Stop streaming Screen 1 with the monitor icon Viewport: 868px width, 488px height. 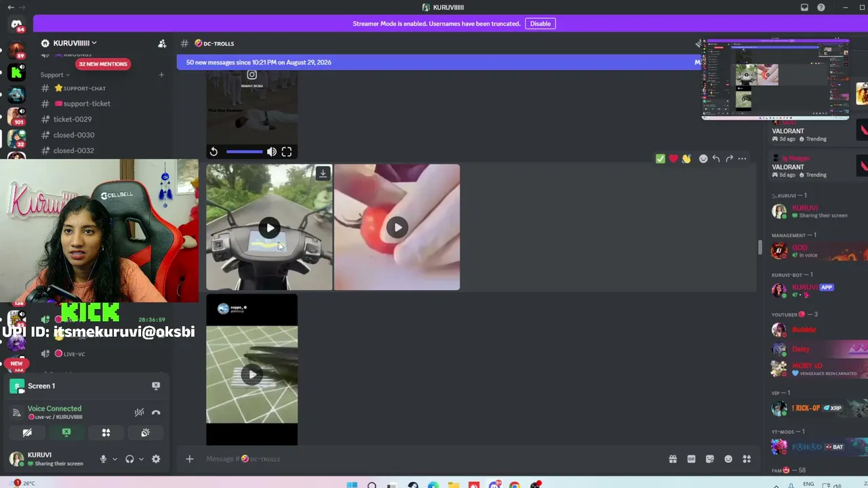156,386
